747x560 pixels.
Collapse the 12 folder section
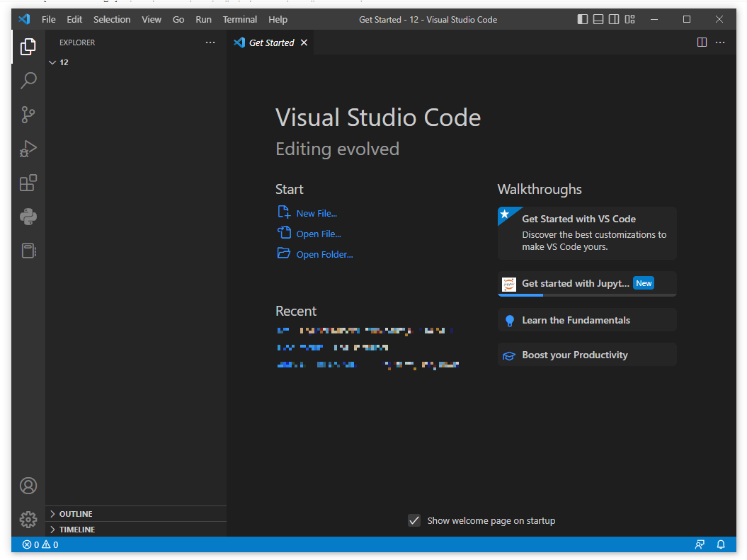click(136, 62)
